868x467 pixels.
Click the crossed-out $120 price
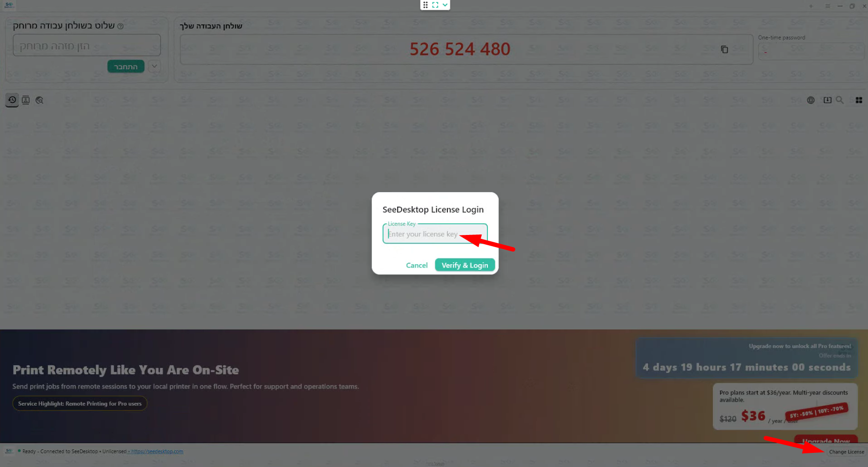[727, 419]
